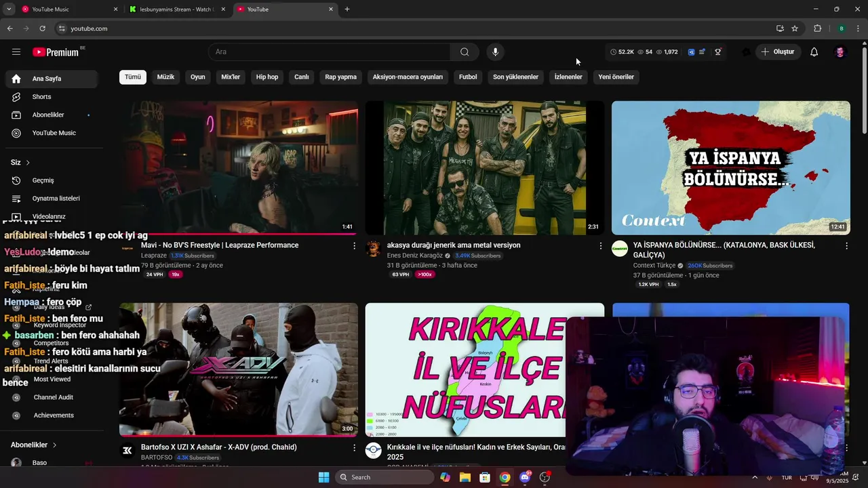Open video title akasya durağı jenerik
The width and height of the screenshot is (868, 488).
tap(454, 245)
